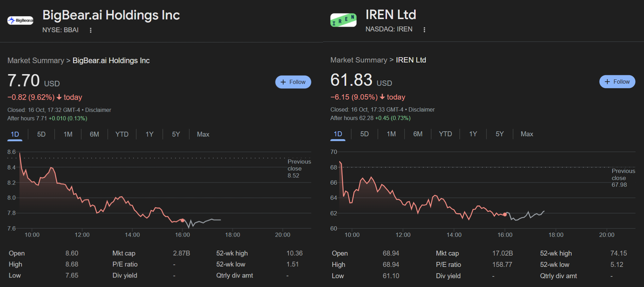Show 5Y range for IREN chart
The width and height of the screenshot is (644, 287).
499,134
